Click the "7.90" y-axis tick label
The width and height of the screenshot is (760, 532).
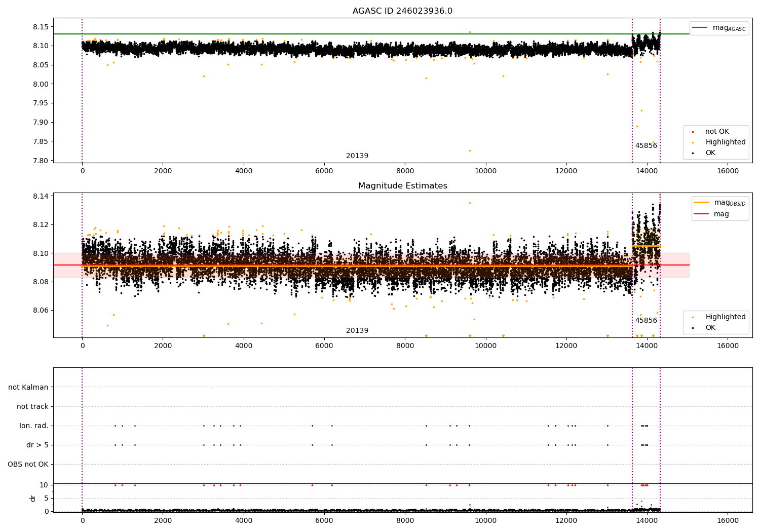[x=40, y=123]
